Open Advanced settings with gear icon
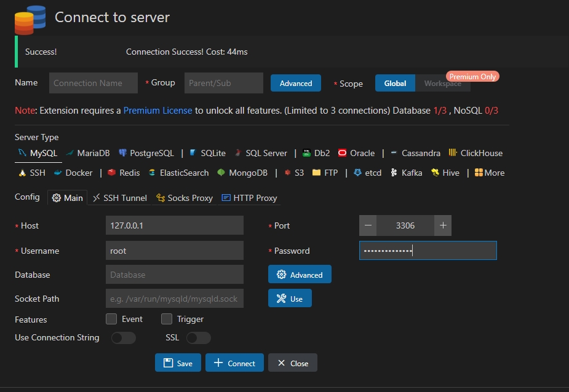The image size is (569, 392). tap(300, 275)
